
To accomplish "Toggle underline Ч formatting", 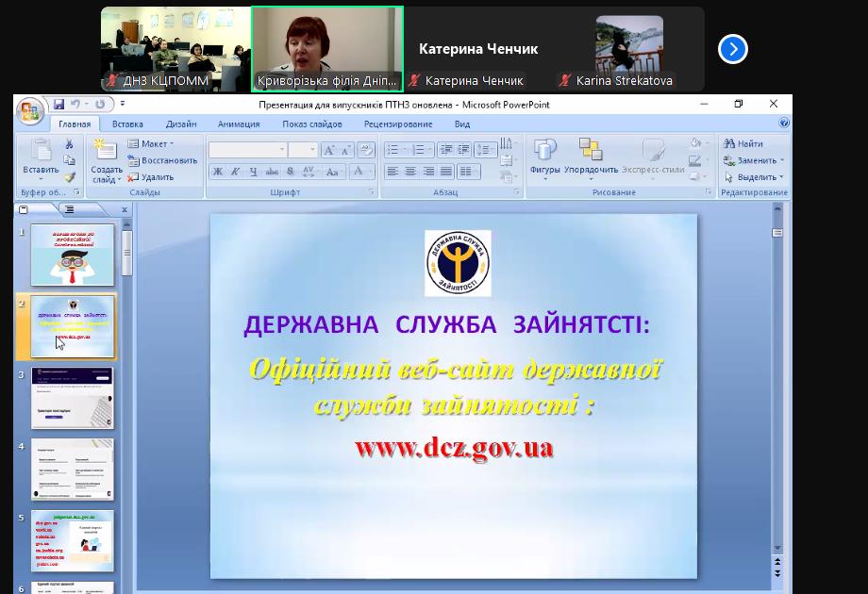I will [x=253, y=172].
